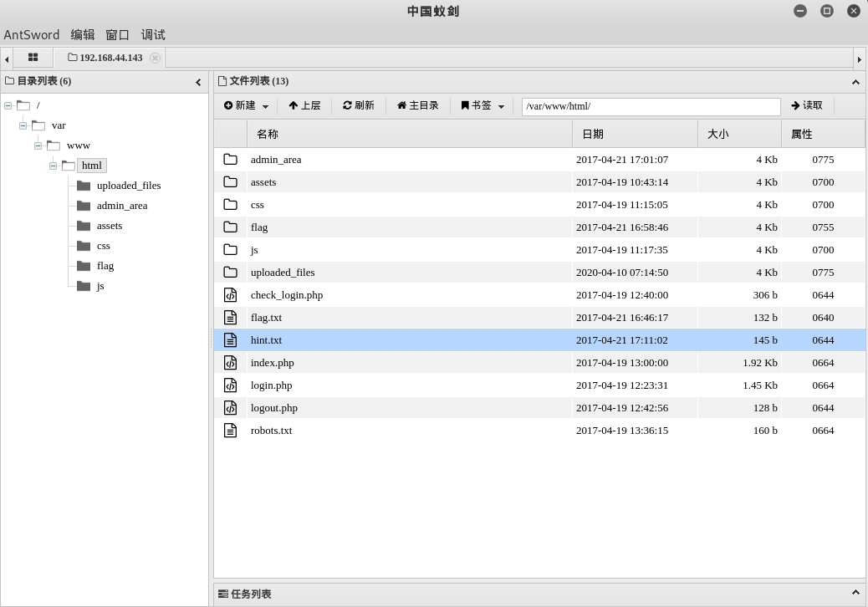
Task: Open the 新建 dropdown
Action: [x=247, y=105]
